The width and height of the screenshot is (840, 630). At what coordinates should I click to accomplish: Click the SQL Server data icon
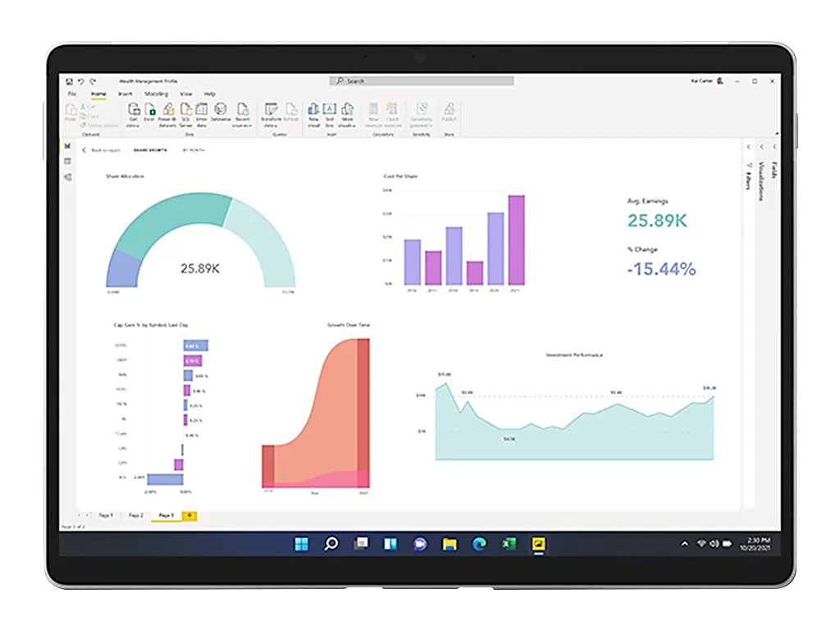point(186,112)
